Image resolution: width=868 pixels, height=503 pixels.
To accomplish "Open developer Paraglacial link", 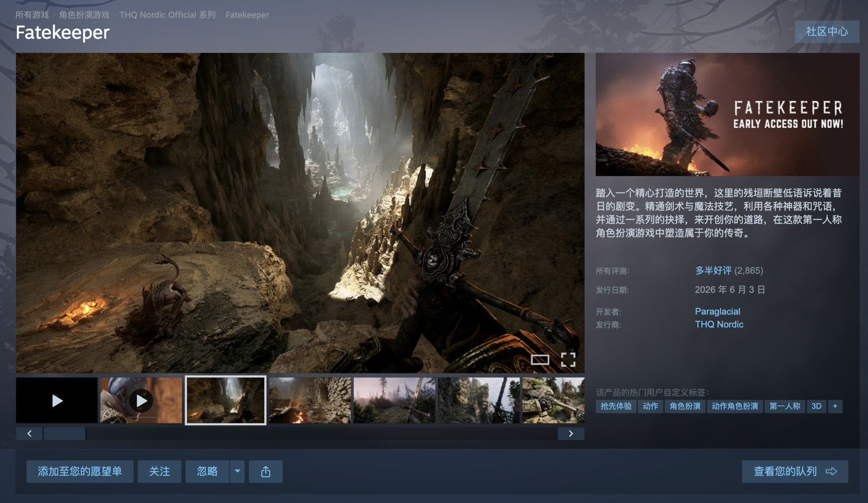I will (717, 312).
